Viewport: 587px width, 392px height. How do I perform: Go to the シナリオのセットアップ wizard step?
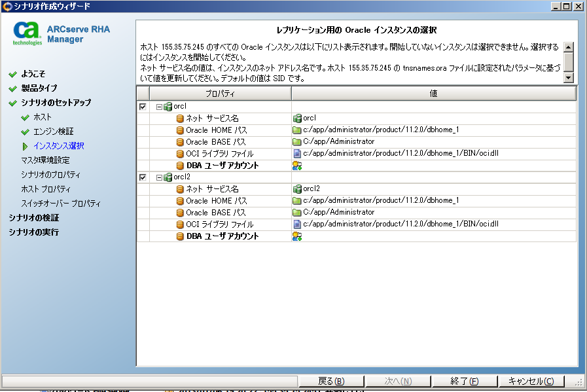click(x=56, y=103)
